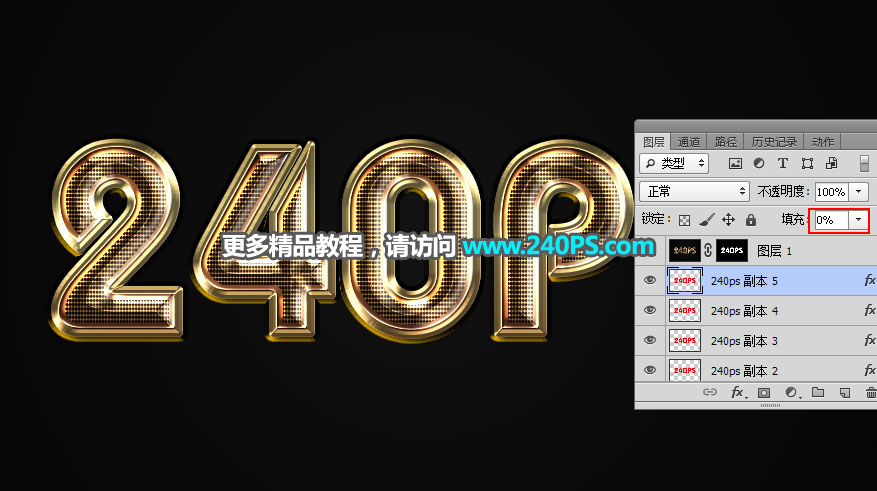Toggle visibility of 240ps 副本 5 layer

650,281
